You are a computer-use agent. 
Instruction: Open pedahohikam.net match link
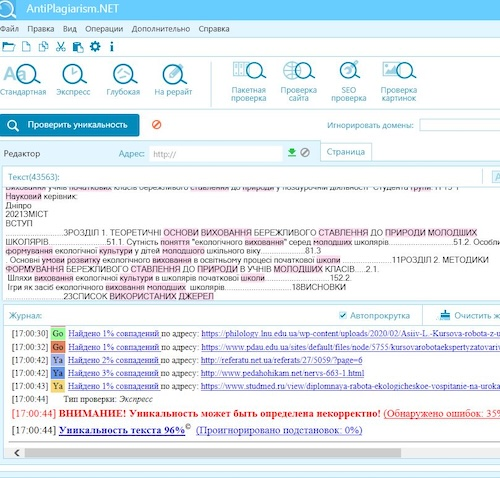pos(283,373)
